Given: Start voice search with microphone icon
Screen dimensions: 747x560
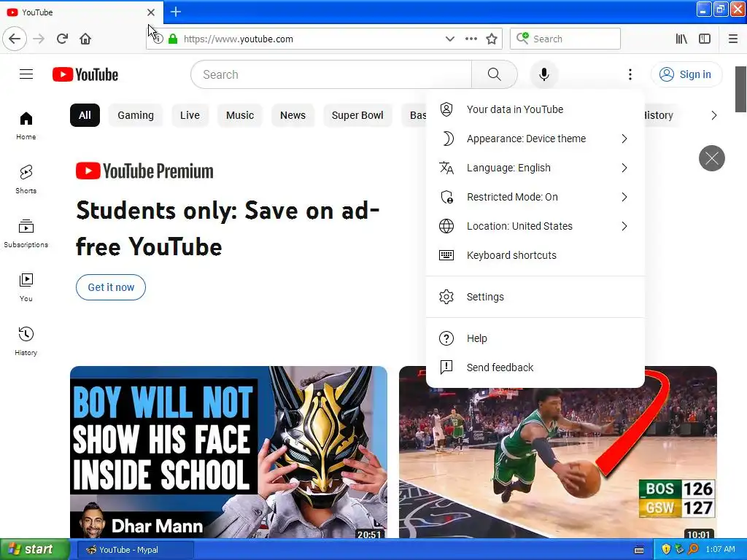Looking at the screenshot, I should 544,74.
